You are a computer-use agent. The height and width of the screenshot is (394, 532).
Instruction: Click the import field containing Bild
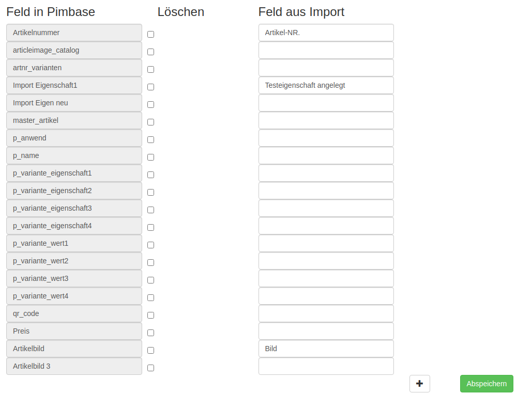click(326, 349)
